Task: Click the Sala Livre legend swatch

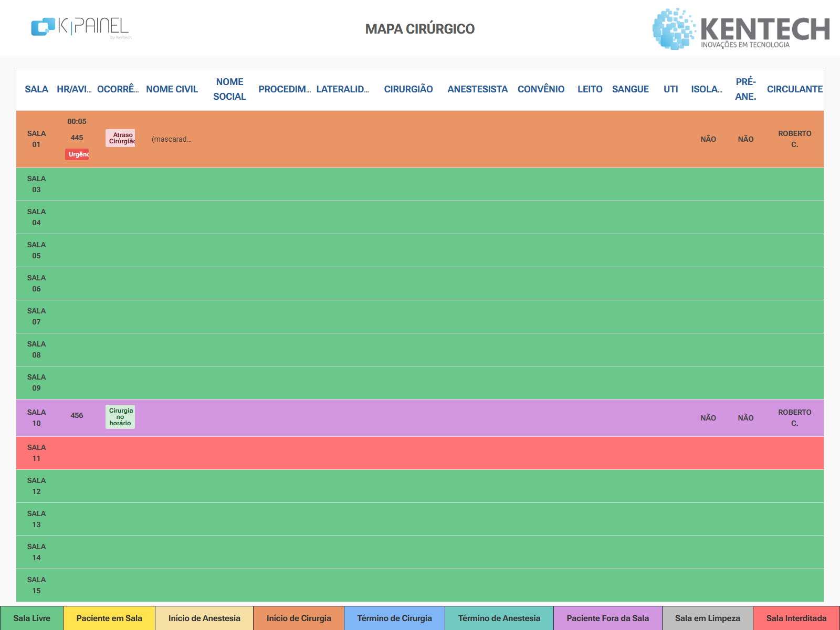Action: 31,618
